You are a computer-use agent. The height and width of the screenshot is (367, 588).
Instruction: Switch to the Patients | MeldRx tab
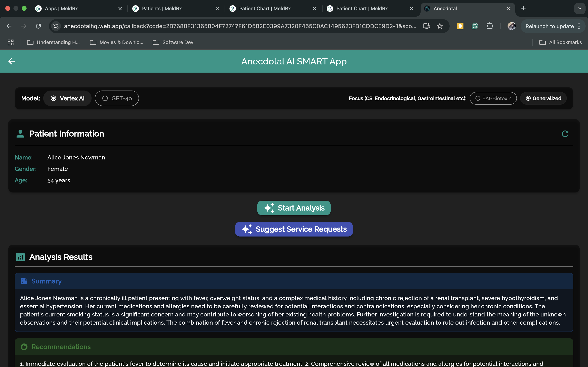pyautogui.click(x=162, y=9)
